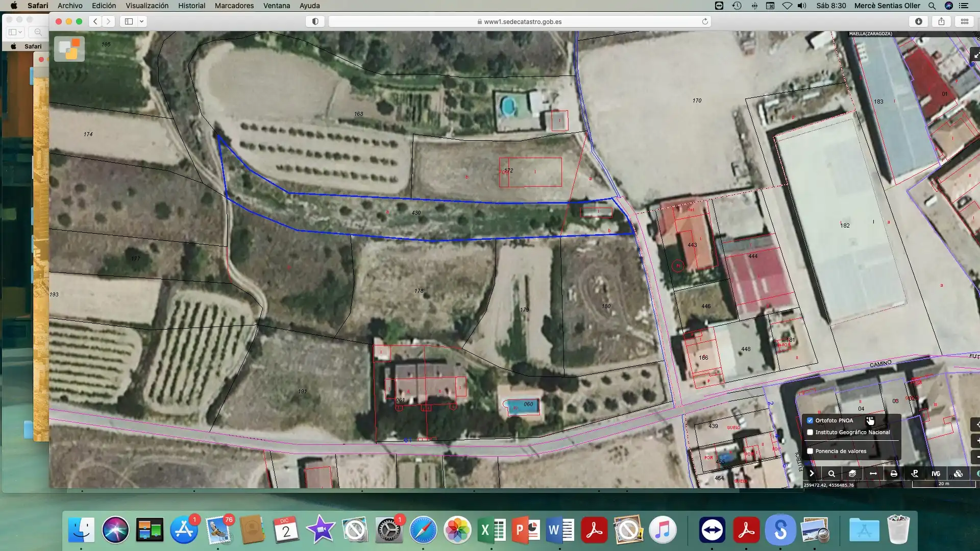
Task: Click the Safari forward navigation arrow
Action: click(x=108, y=21)
